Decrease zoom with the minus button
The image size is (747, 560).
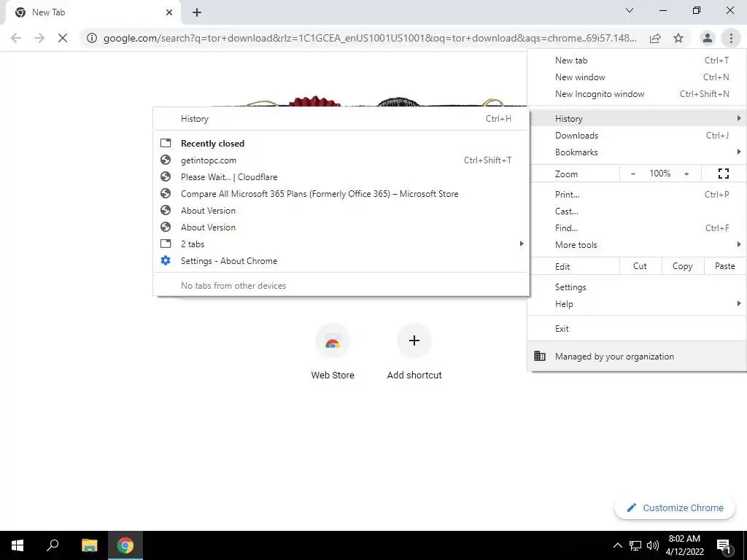pos(632,174)
